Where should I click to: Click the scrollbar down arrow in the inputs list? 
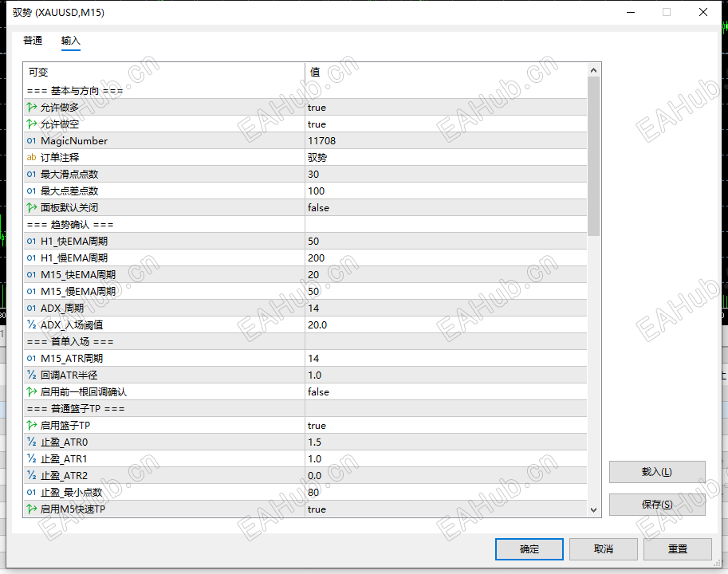pyautogui.click(x=593, y=510)
